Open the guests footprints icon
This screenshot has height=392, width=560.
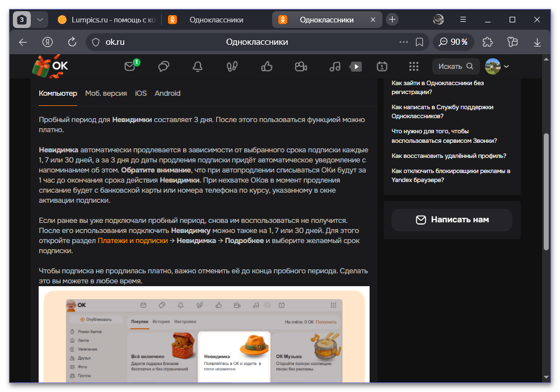232,67
